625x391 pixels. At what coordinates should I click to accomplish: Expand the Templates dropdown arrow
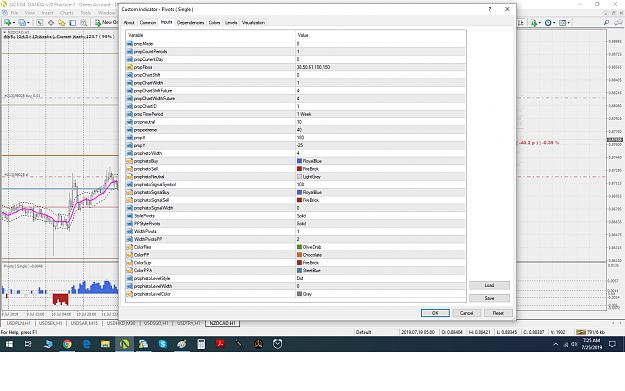click(x=568, y=23)
